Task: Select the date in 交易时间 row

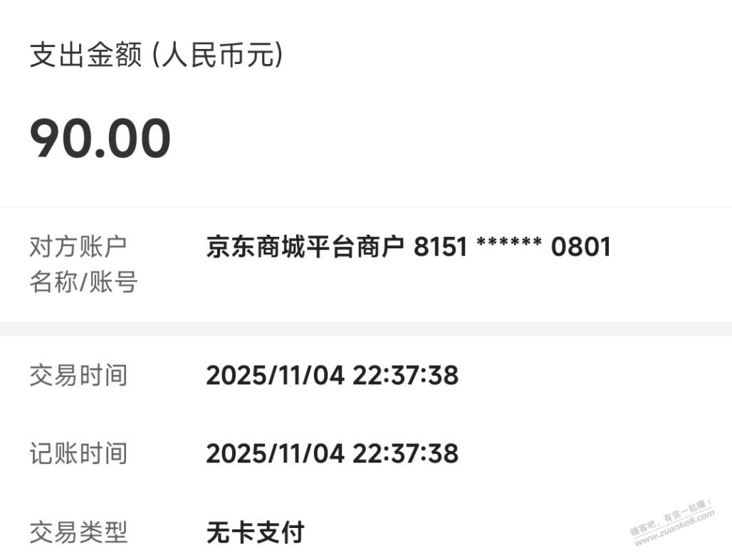Action: pos(275,375)
